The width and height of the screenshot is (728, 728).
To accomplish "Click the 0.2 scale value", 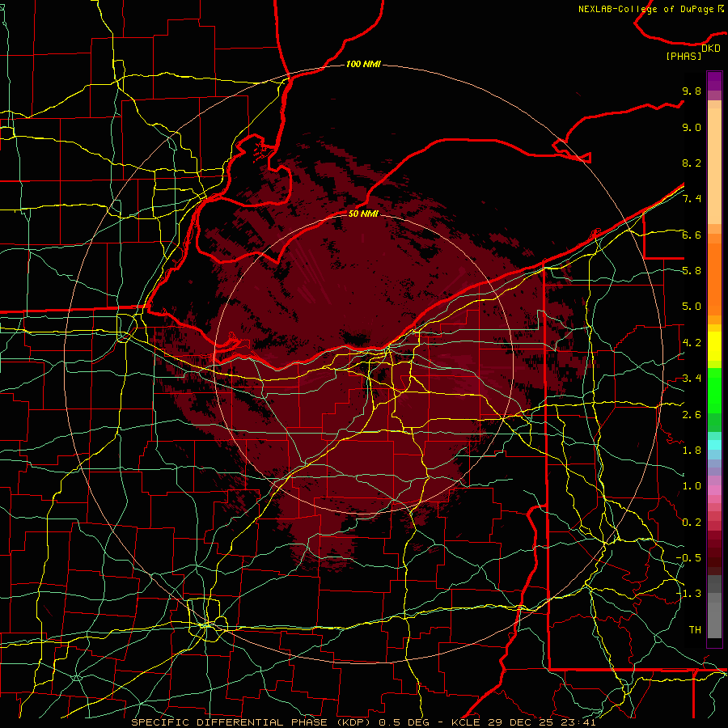I will pos(692,523).
